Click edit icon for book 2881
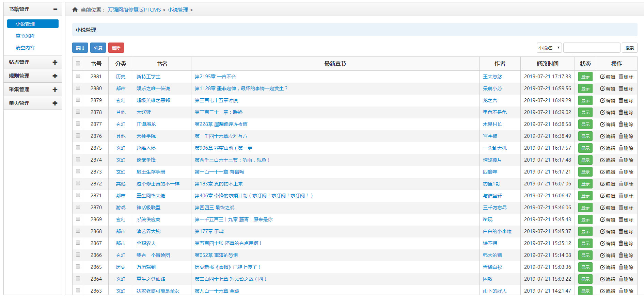Viewport: 644px width, 296px height. (602, 77)
